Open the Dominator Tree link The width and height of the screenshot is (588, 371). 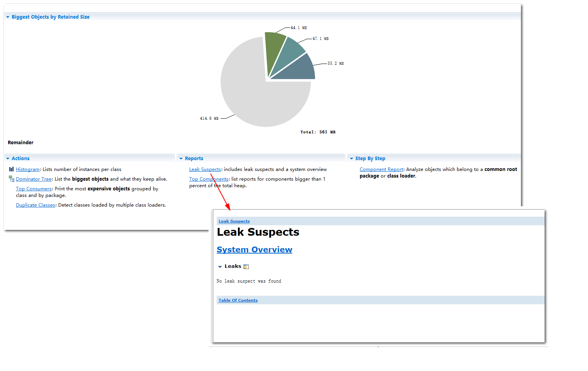34,179
